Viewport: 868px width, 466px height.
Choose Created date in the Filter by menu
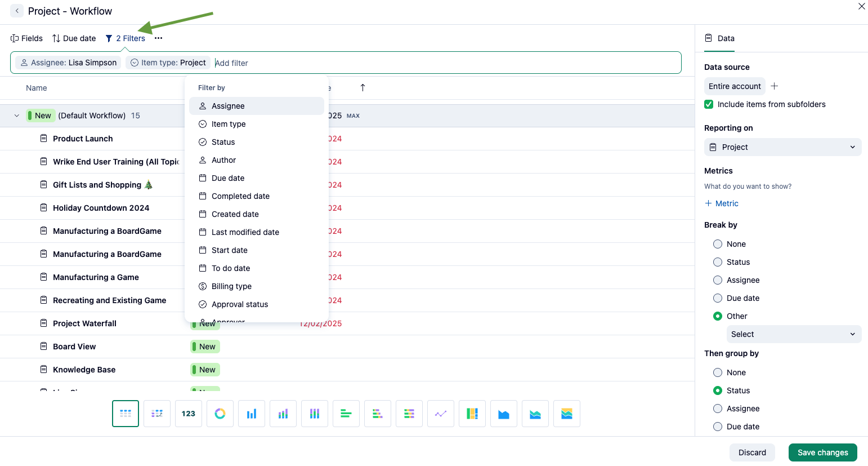[257, 214]
